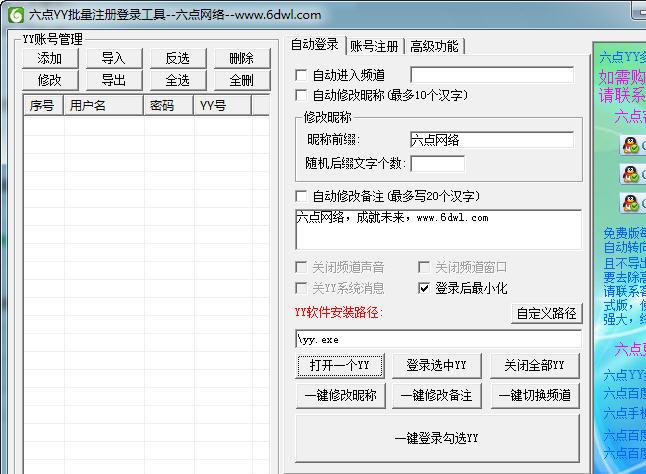This screenshot has height=474, width=646.
Task: Click the third QQ contact penguin icon
Action: point(631,203)
